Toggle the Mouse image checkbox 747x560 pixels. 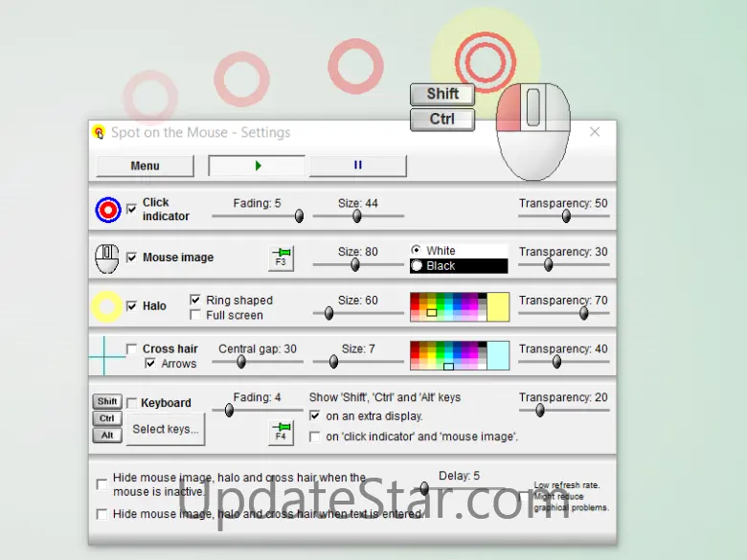click(131, 258)
